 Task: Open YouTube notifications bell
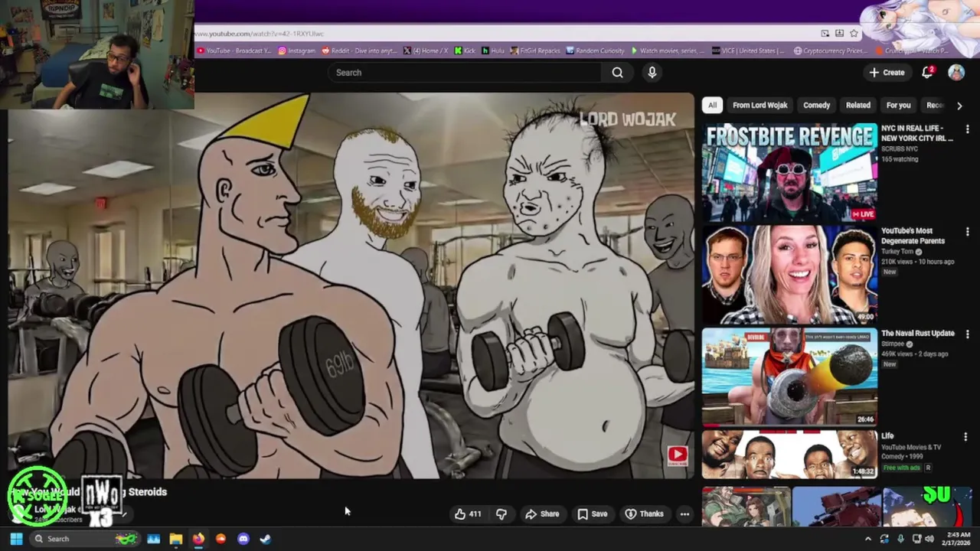[x=927, y=72]
